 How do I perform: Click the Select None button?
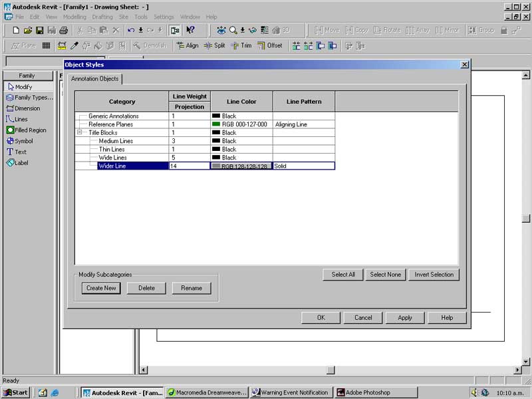coord(386,275)
